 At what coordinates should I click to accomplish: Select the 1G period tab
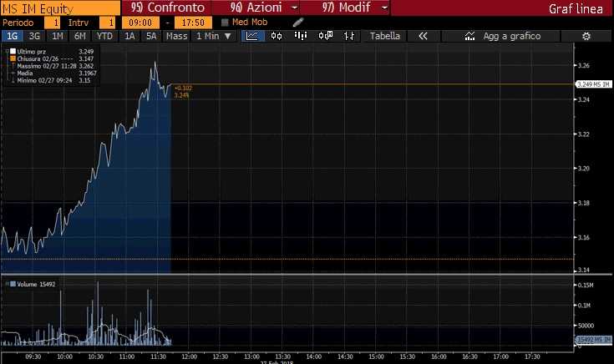13,36
